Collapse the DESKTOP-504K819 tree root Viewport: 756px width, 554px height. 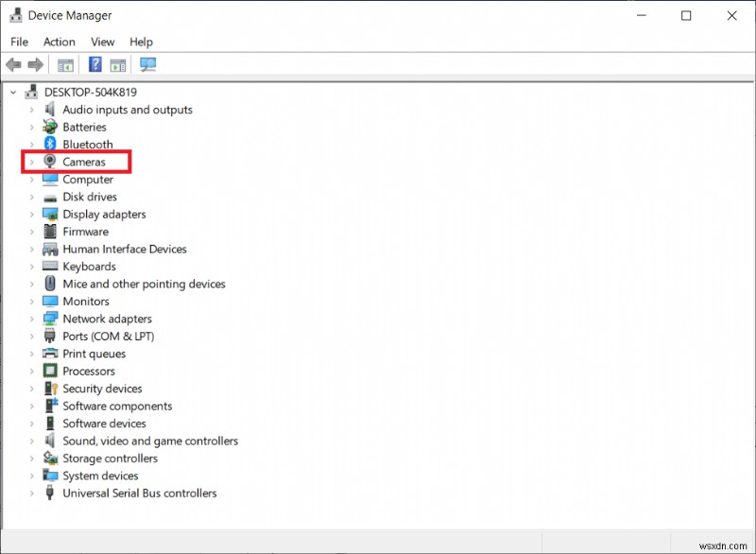pyautogui.click(x=12, y=92)
